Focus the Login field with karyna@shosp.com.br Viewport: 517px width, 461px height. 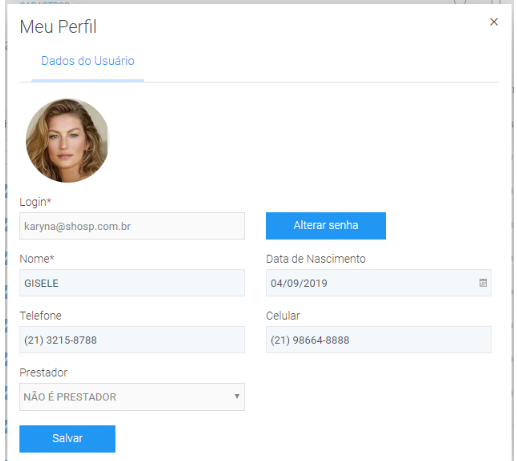click(132, 226)
